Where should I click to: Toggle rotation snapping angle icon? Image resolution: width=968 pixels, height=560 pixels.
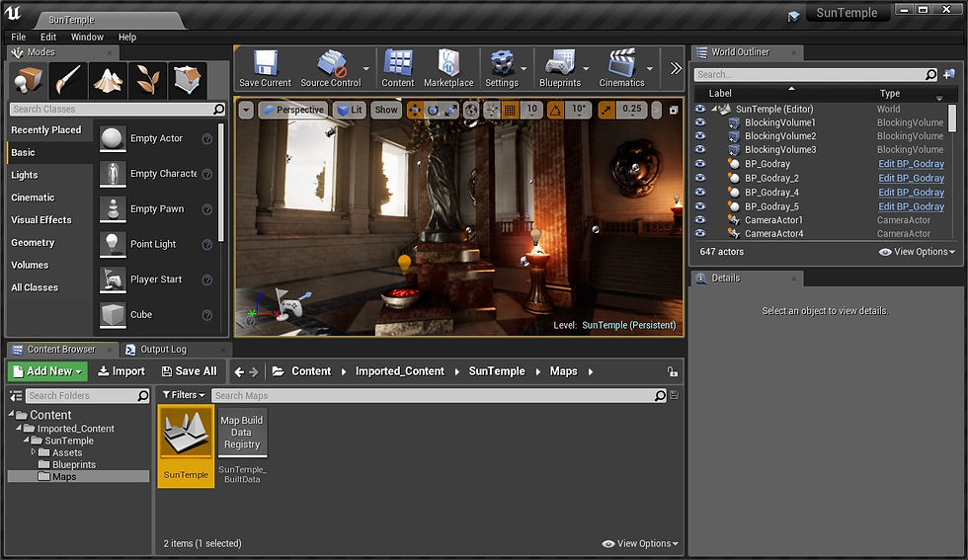[555, 111]
